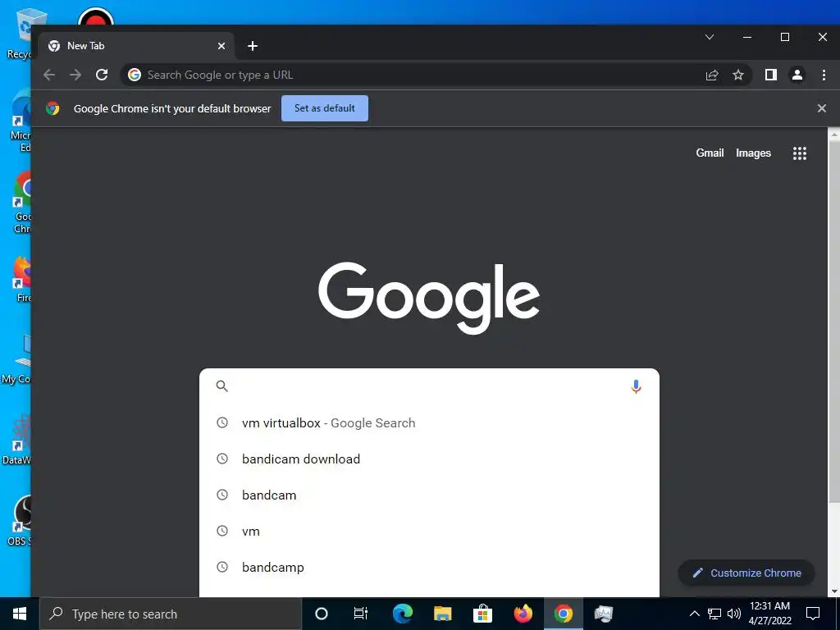This screenshot has height=630, width=840.
Task: Select suggestion 'bandicam download'
Action: (429, 459)
